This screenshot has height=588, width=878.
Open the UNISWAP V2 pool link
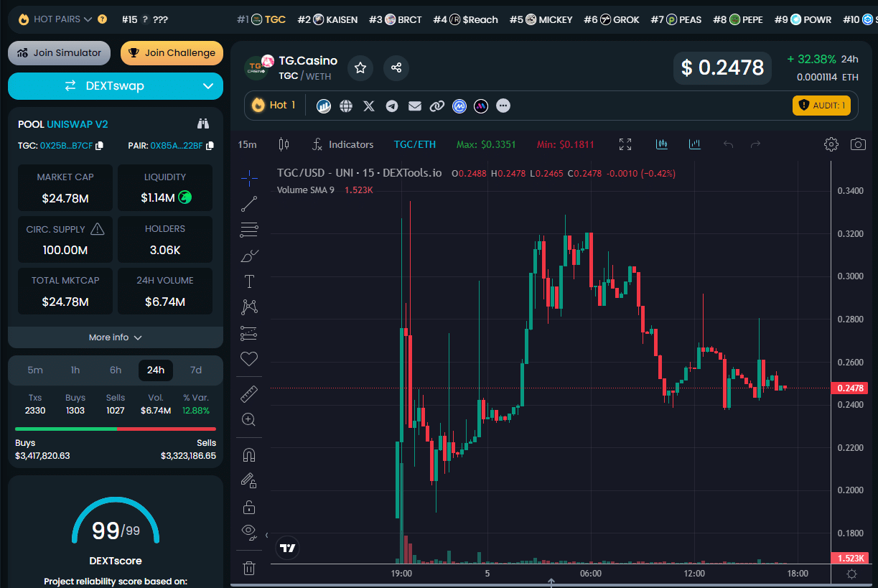[78, 124]
